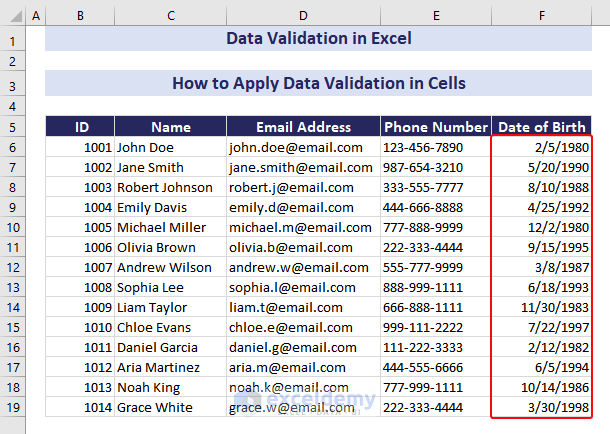Viewport: 610px width, 434px height.
Task: Select column F header
Action: coord(541,16)
